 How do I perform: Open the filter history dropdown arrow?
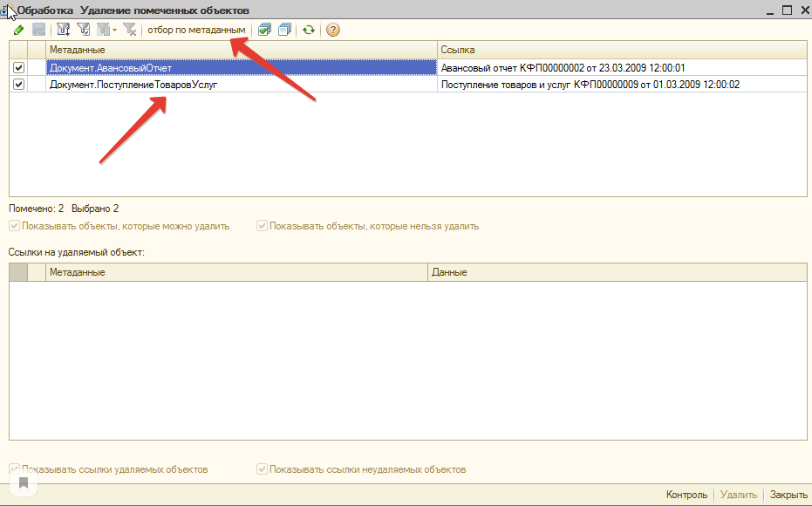113,30
